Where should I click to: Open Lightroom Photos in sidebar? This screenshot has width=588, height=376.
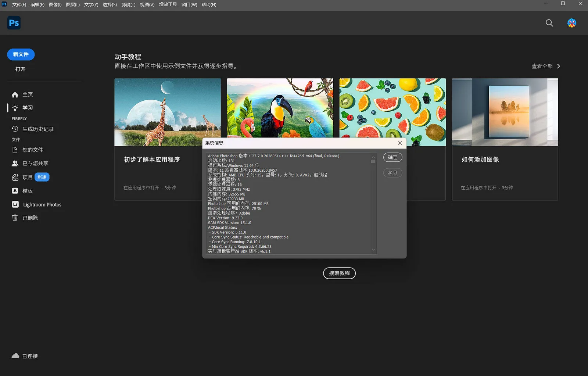tap(42, 205)
